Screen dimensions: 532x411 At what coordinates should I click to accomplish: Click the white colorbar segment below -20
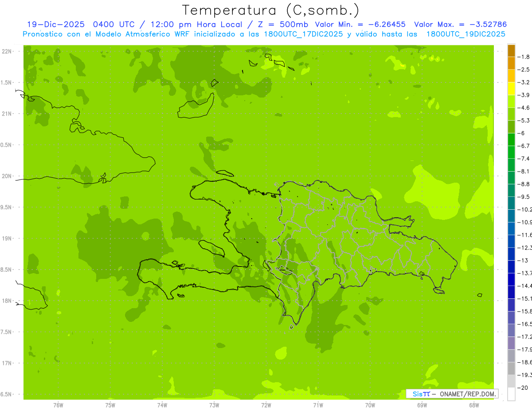511,394
